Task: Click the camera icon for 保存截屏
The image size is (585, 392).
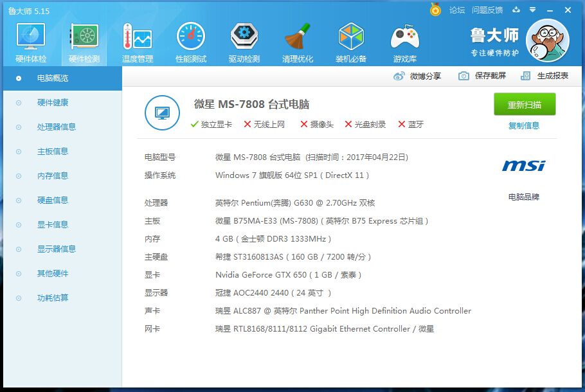Action: click(464, 76)
